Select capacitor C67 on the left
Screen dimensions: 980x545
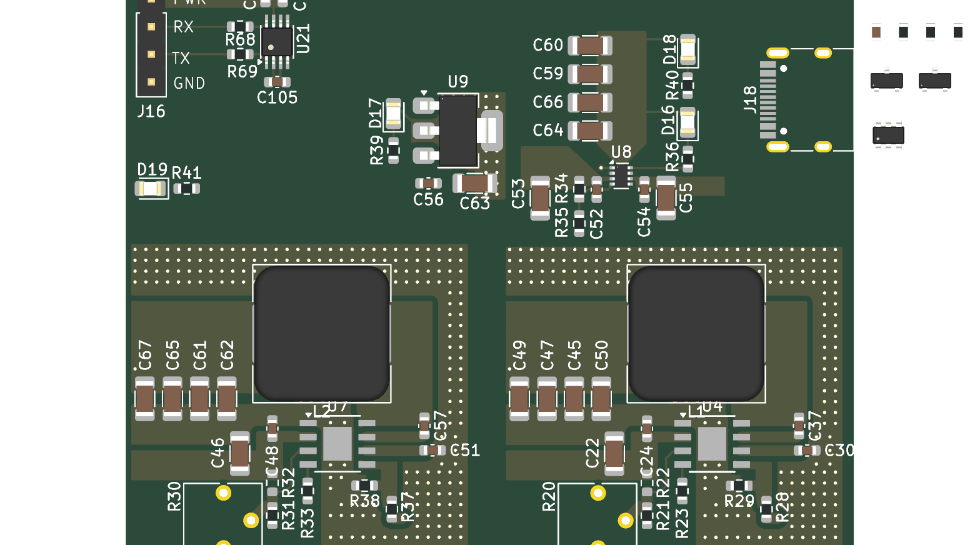[145, 399]
